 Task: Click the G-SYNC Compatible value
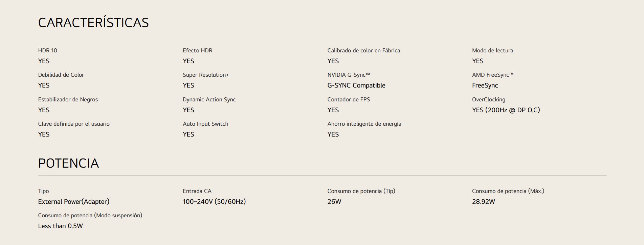(356, 85)
